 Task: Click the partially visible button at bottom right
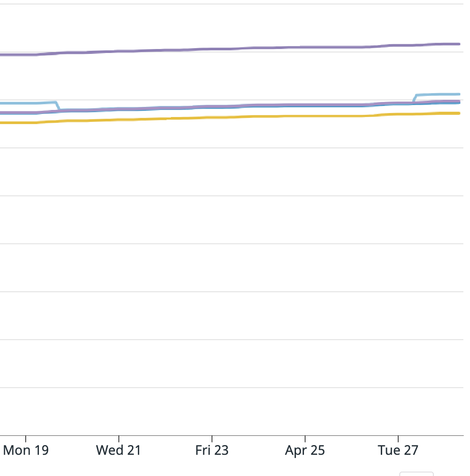pos(416,474)
